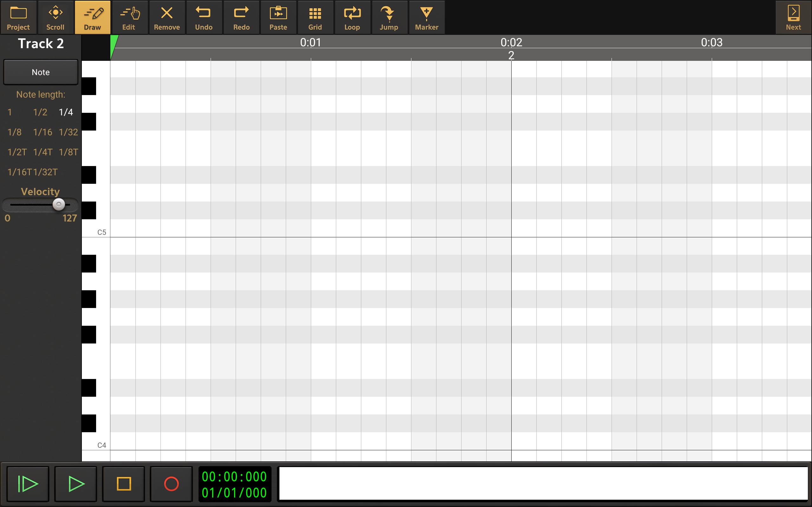The width and height of the screenshot is (812, 507).
Task: Select the Scroll tool
Action: click(x=56, y=17)
